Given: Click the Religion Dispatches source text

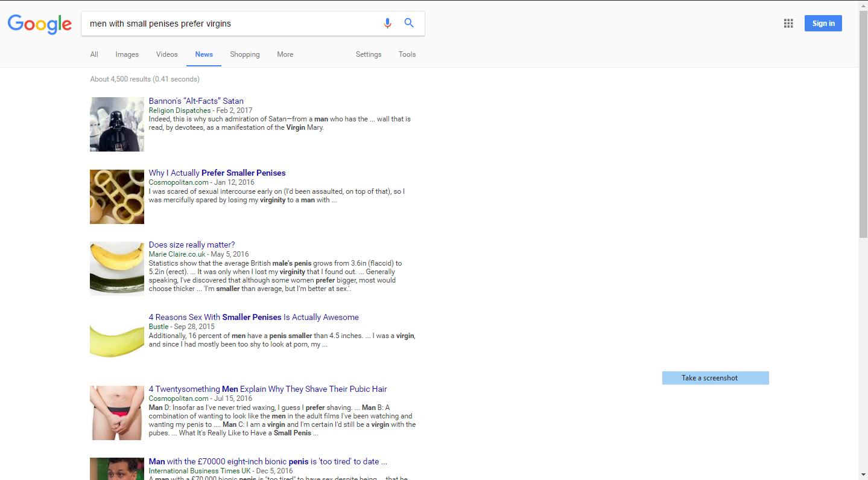Looking at the screenshot, I should pos(180,110).
